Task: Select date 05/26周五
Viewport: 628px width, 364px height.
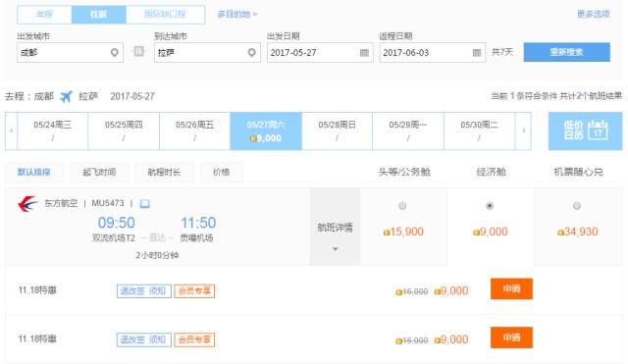Action: pos(194,130)
